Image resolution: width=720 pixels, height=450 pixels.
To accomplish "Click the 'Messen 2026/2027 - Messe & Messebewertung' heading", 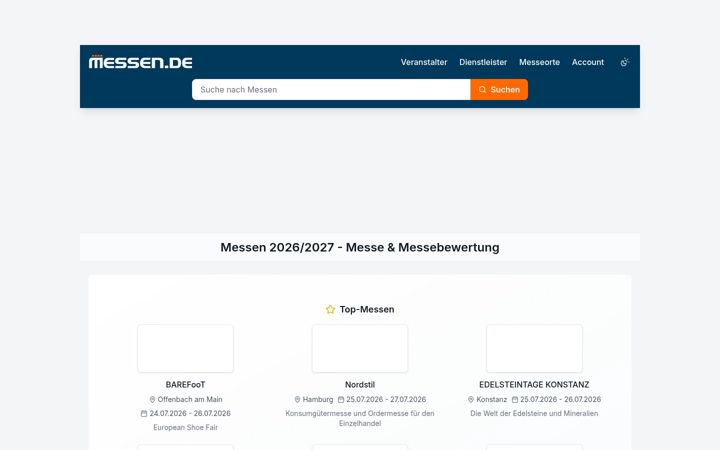I will coord(360,248).
